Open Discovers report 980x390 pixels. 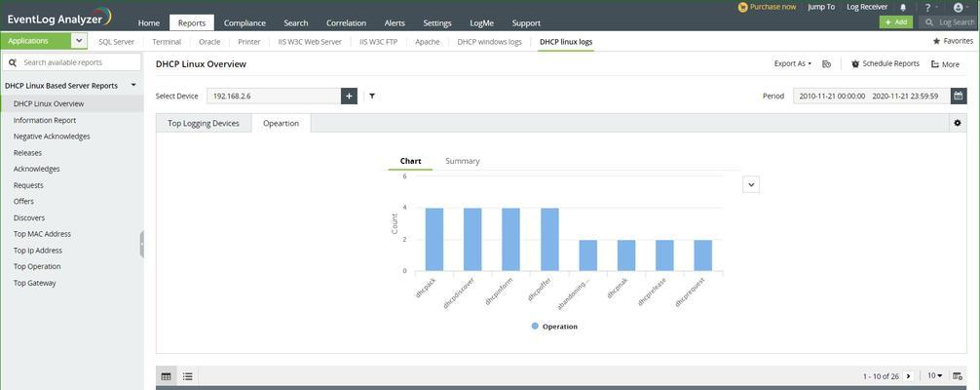(29, 217)
